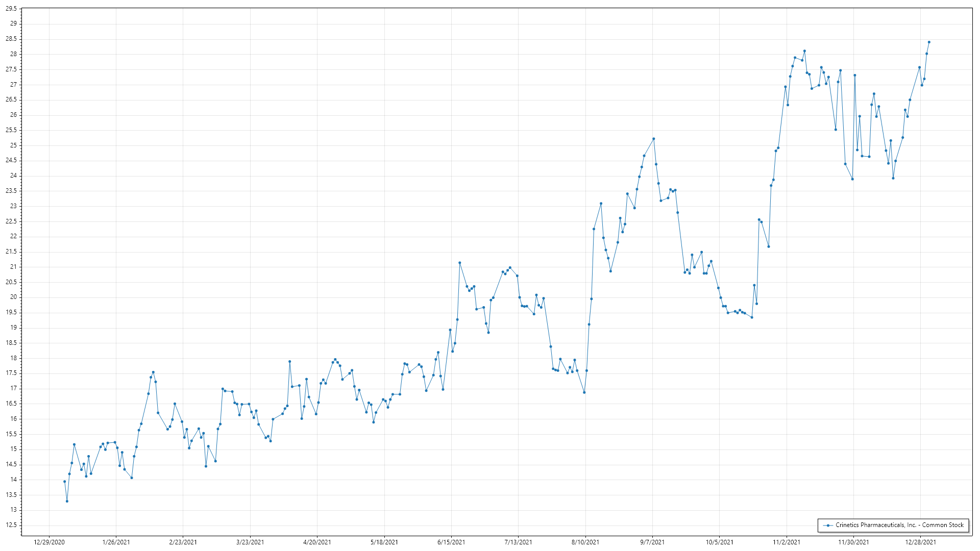Select the 8/10/2021 date on the axis
This screenshot has height=551, width=980.
[x=585, y=542]
